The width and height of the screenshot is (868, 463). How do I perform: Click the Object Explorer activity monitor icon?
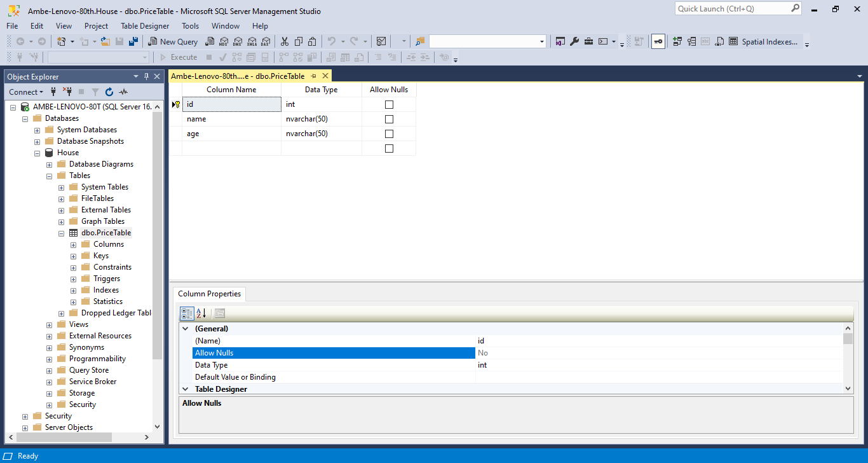coord(123,92)
